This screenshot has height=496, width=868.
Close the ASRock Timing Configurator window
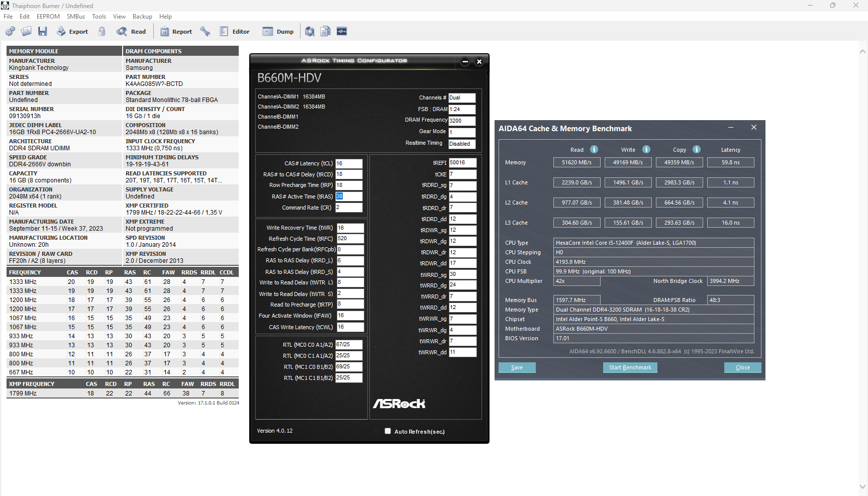[x=479, y=62]
